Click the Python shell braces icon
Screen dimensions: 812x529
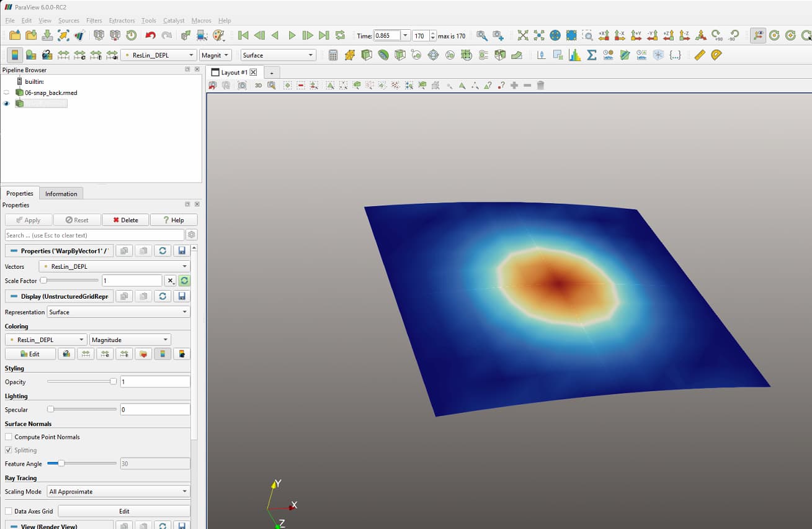[675, 55]
